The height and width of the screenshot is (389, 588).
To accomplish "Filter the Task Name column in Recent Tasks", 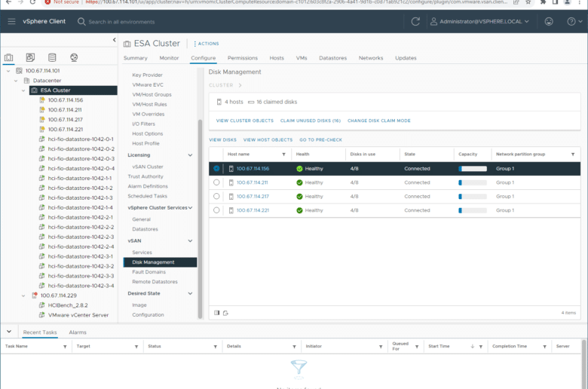I will click(65, 347).
